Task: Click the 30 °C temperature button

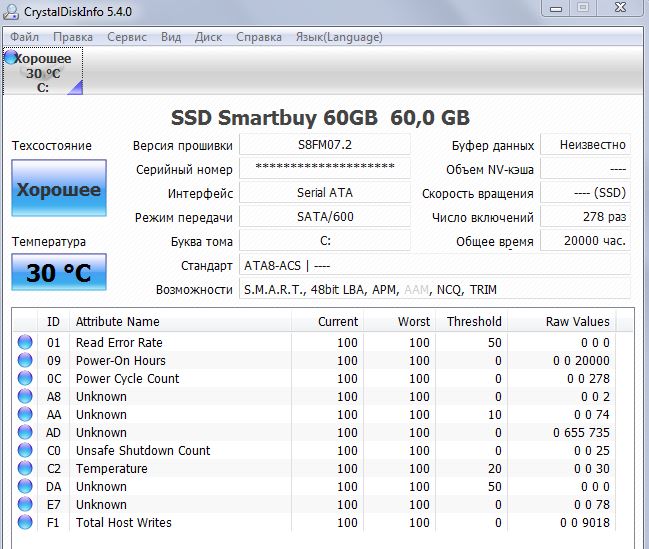Action: (x=59, y=272)
